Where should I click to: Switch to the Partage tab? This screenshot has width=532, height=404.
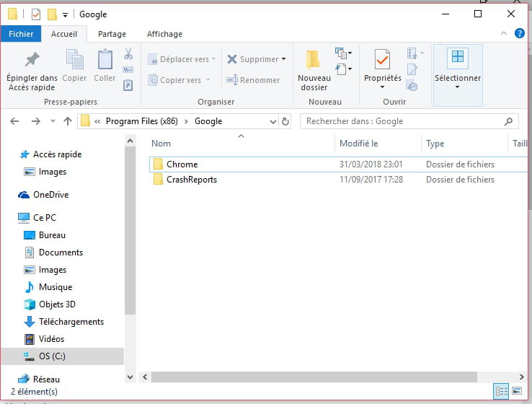coord(112,34)
